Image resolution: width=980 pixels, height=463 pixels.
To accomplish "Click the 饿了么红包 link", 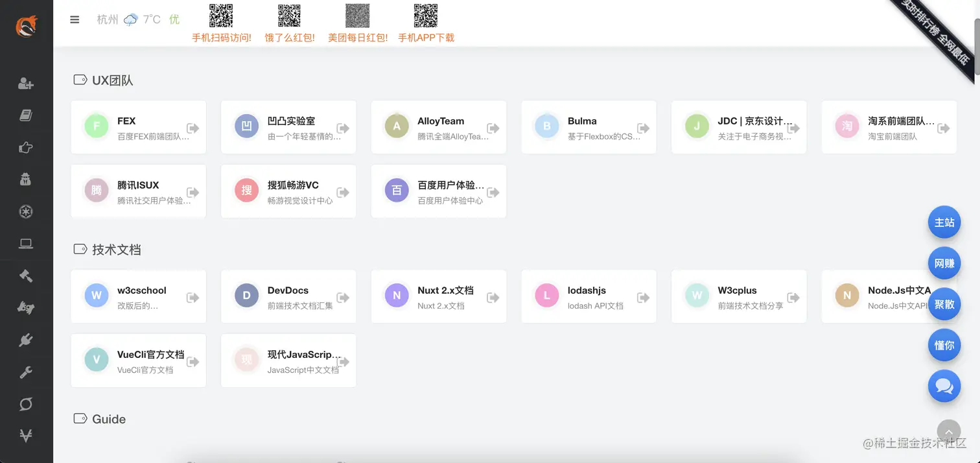I will [290, 38].
